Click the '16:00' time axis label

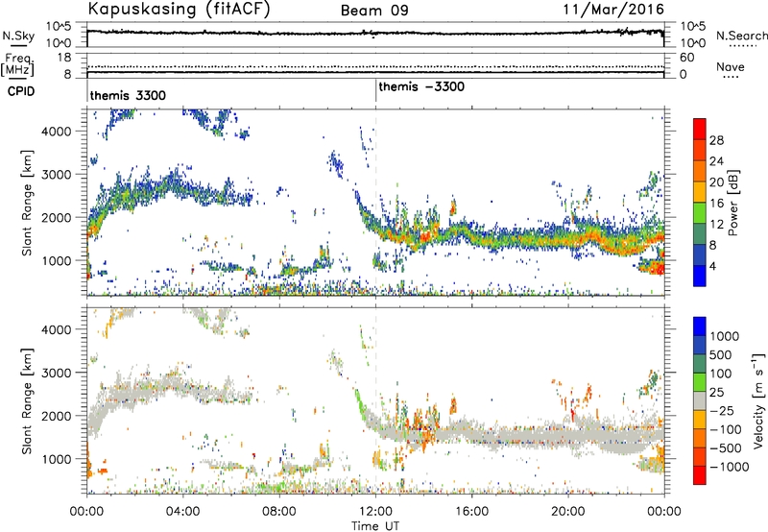point(472,512)
